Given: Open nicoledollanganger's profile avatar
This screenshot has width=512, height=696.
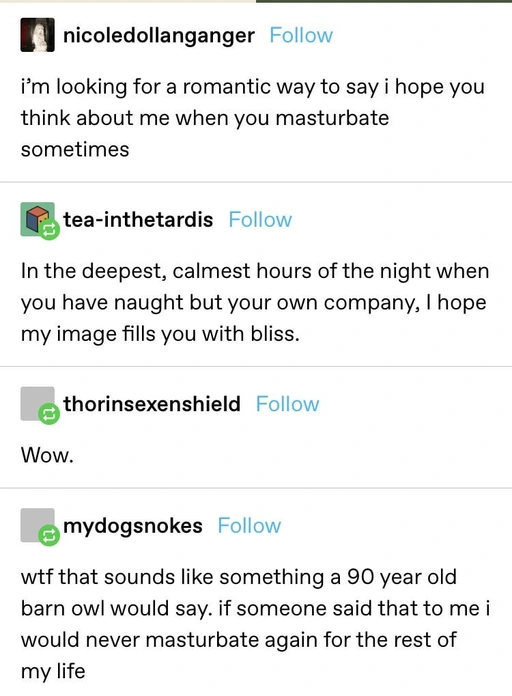Looking at the screenshot, I should 37,35.
